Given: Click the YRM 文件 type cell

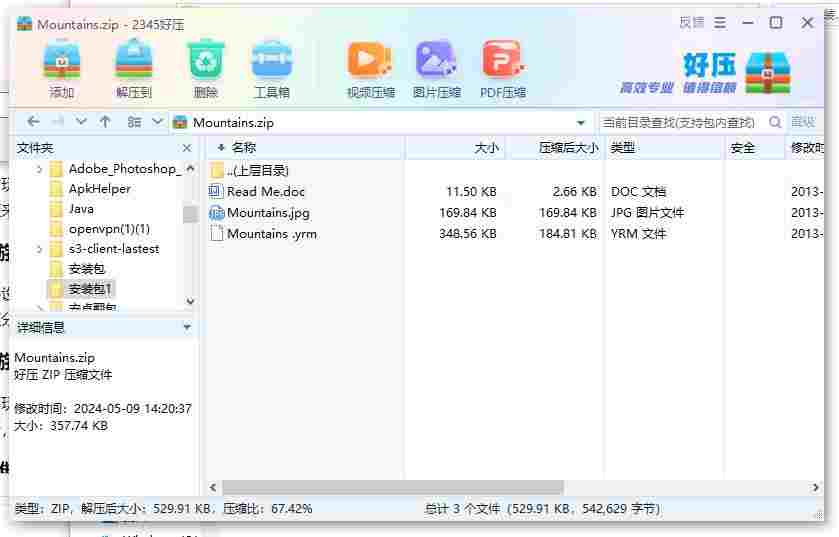Looking at the screenshot, I should (638, 234).
